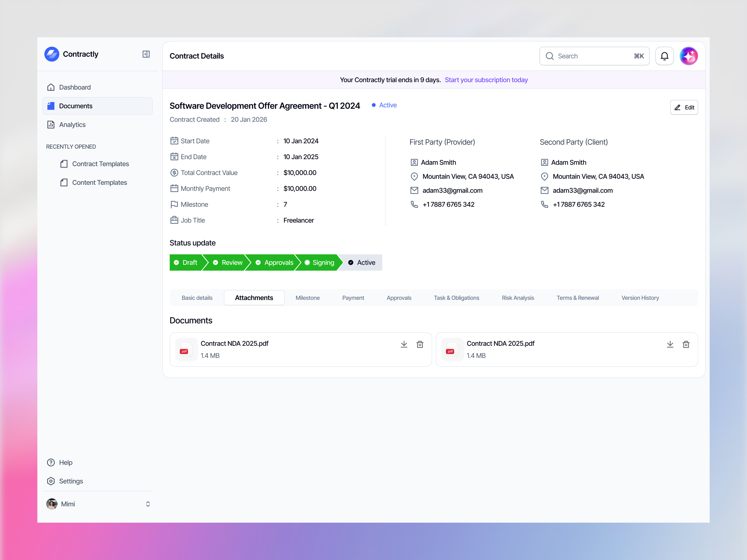Delete the second Contract NDA 2025.pdf
747x560 pixels.
[686, 344]
